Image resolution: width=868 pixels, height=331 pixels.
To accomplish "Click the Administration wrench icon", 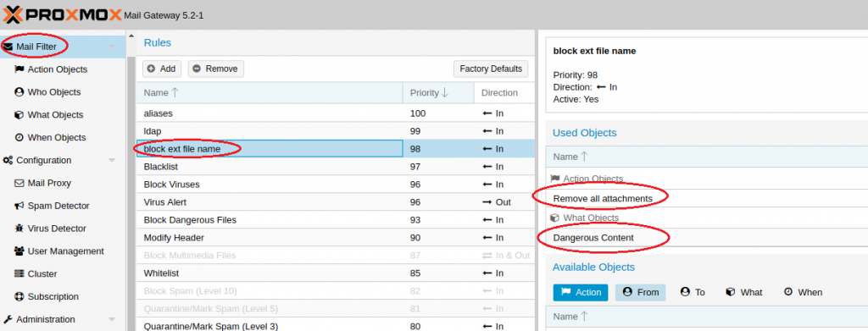I will pos(8,319).
